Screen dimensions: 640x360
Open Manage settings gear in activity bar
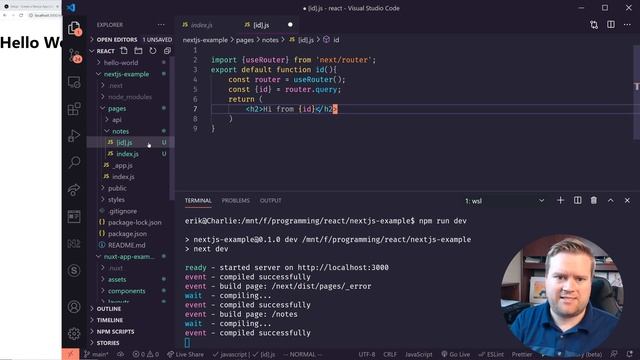[74, 333]
